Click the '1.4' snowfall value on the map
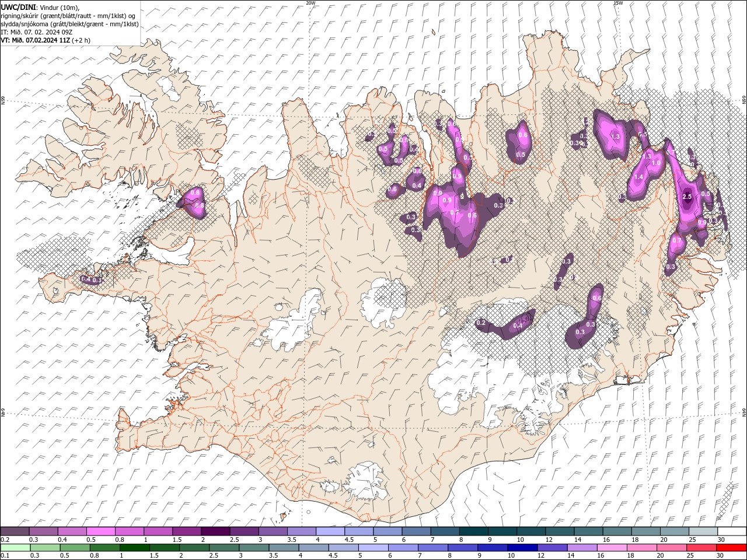 tap(638, 177)
